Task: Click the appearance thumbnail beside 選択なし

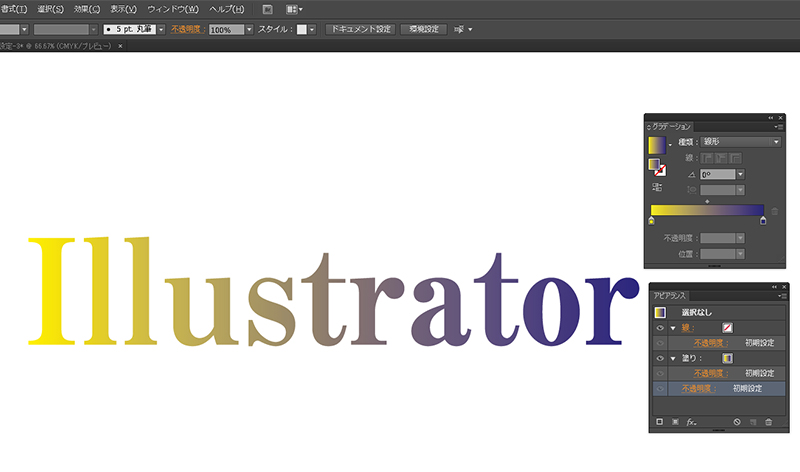Action: click(x=660, y=312)
